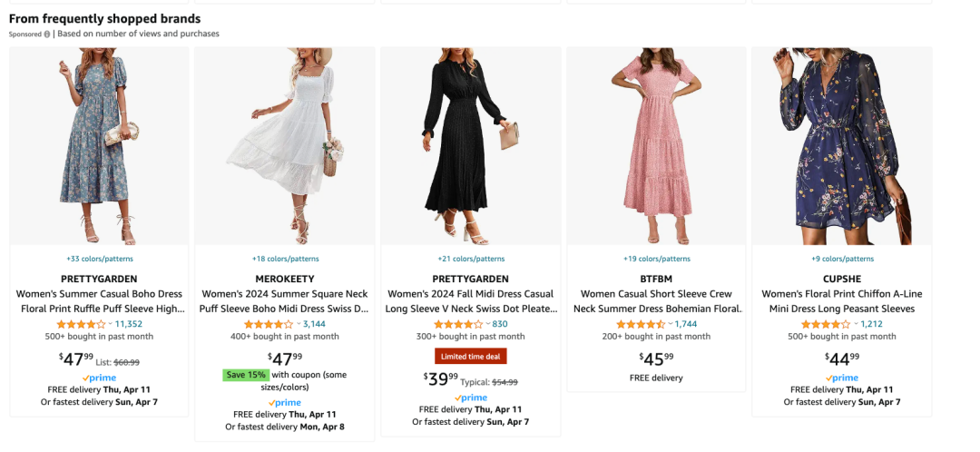This screenshot has width=980, height=452.
Task: Click the Save 15% coupon badge
Action: (x=245, y=375)
